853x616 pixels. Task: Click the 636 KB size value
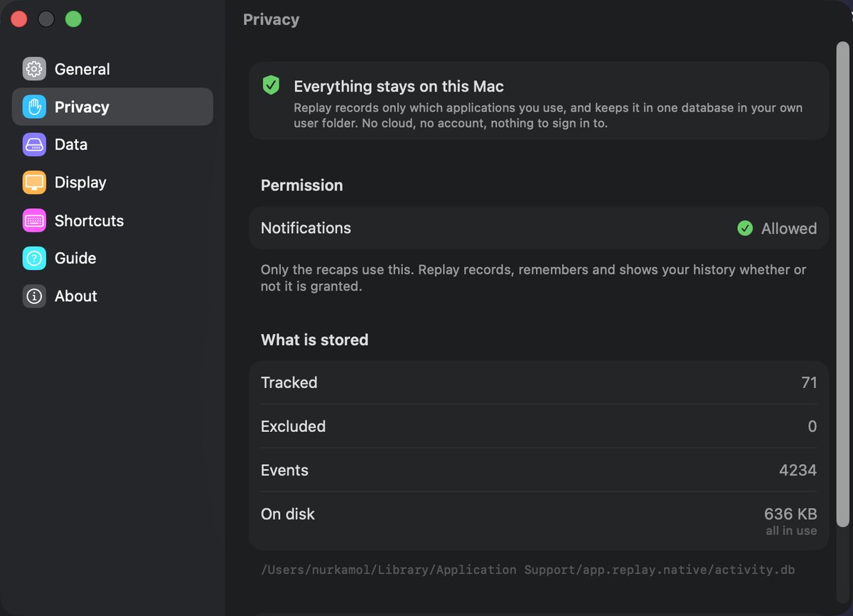coord(790,514)
